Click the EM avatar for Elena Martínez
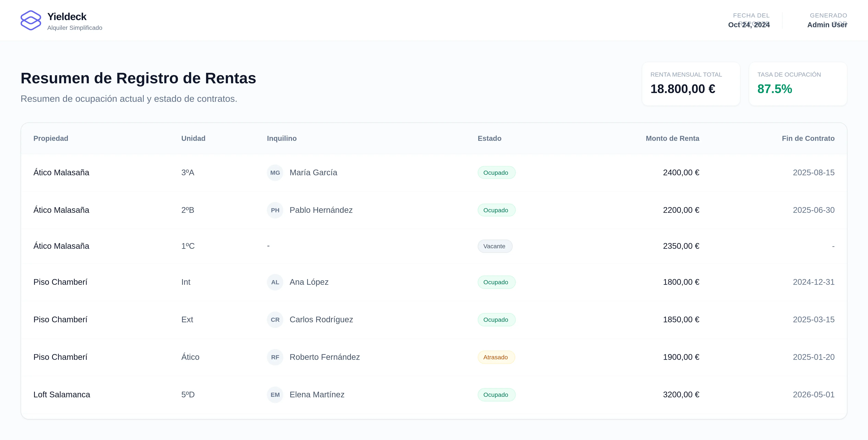Viewport: 868px width, 440px height. click(x=275, y=395)
